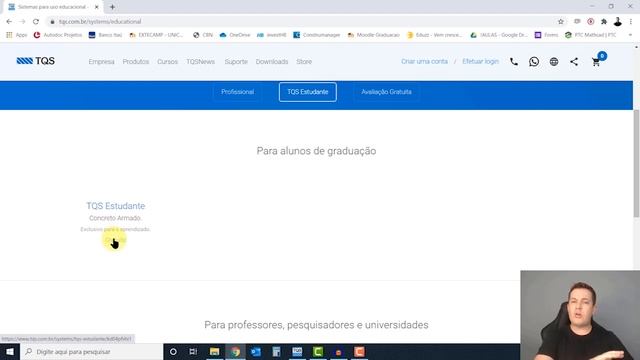Open the Chrome extensions puzzle icon
This screenshot has width=640, height=360.
(604, 22)
